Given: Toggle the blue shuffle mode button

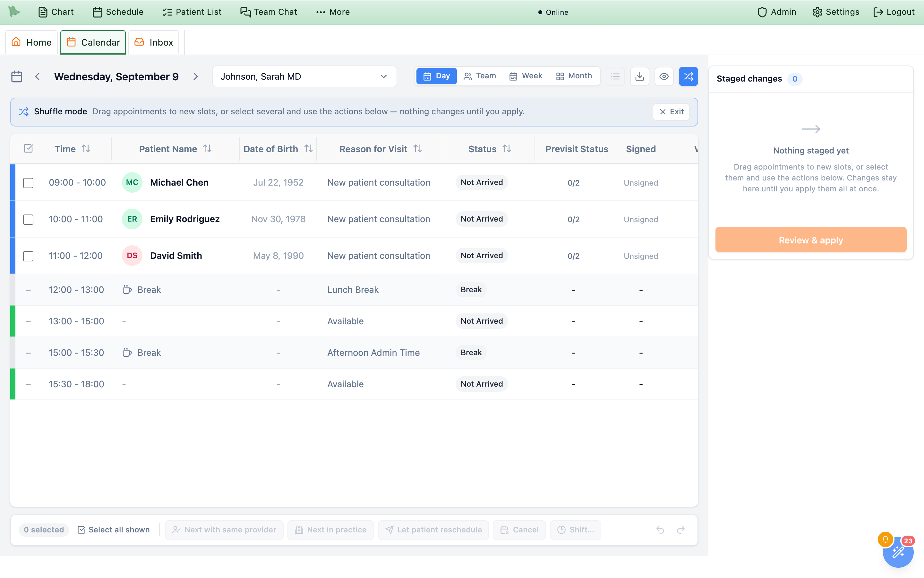Looking at the screenshot, I should (688, 76).
